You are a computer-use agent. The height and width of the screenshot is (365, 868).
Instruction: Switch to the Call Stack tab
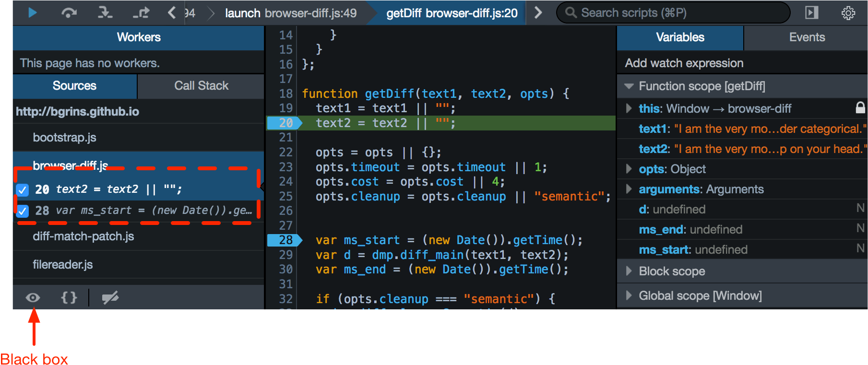pos(201,86)
